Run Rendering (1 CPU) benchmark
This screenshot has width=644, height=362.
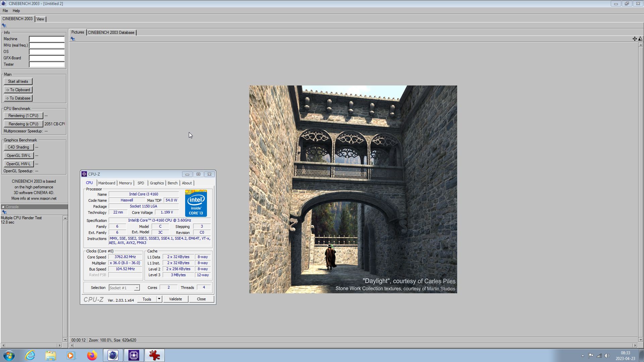click(23, 116)
